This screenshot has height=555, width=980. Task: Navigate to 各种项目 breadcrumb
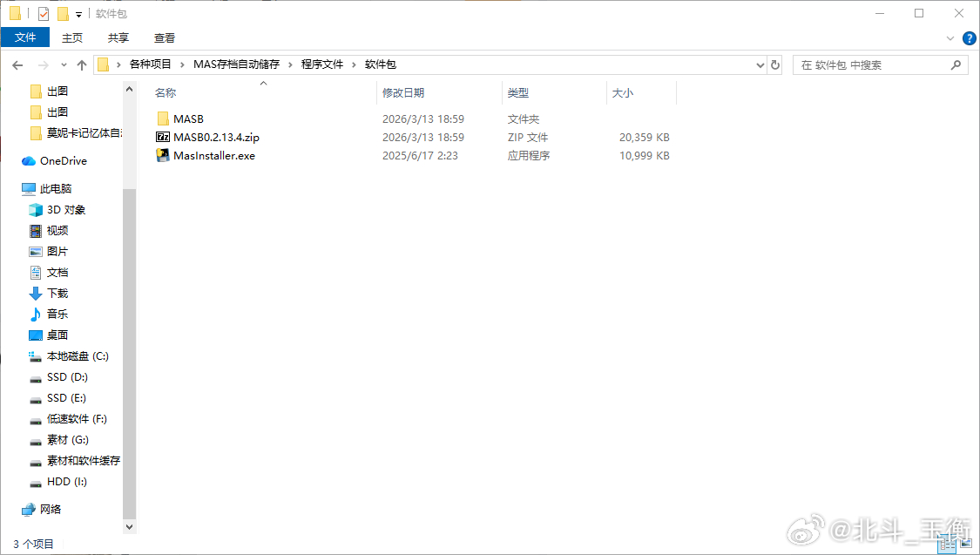pyautogui.click(x=150, y=64)
